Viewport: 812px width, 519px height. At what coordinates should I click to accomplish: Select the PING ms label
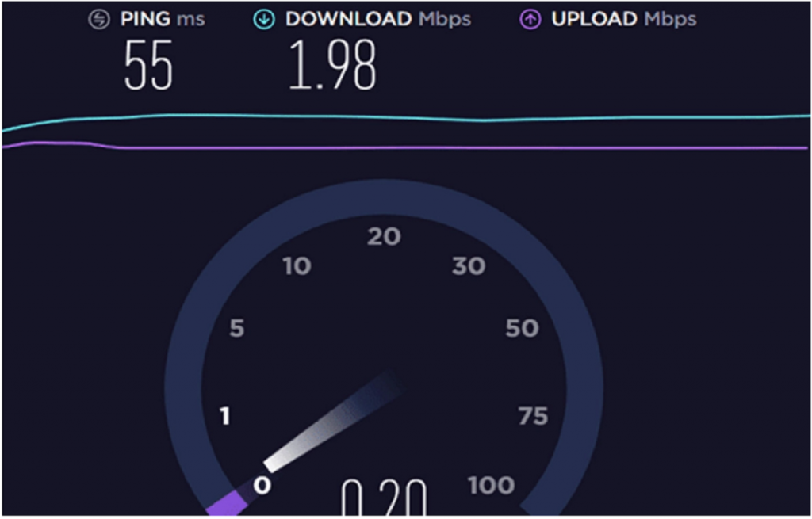point(163,19)
